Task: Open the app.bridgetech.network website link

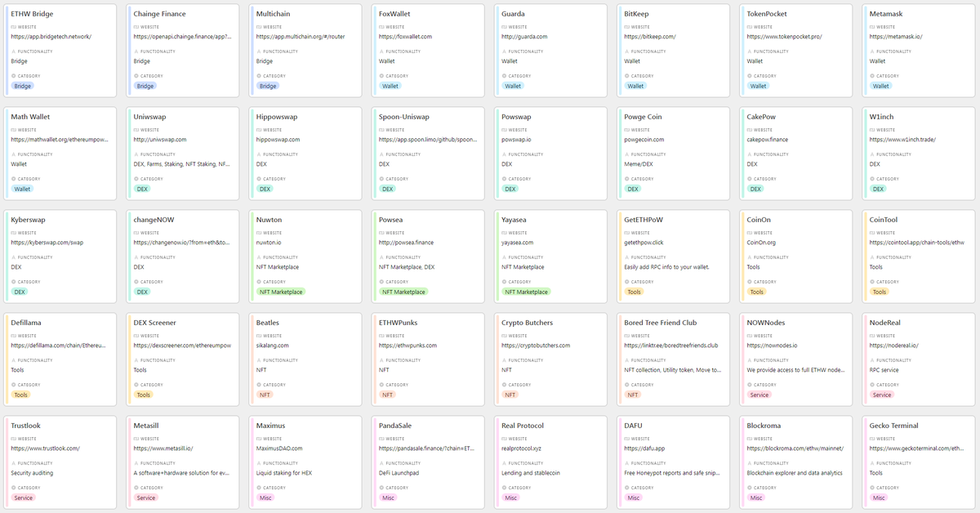Action: (51, 37)
